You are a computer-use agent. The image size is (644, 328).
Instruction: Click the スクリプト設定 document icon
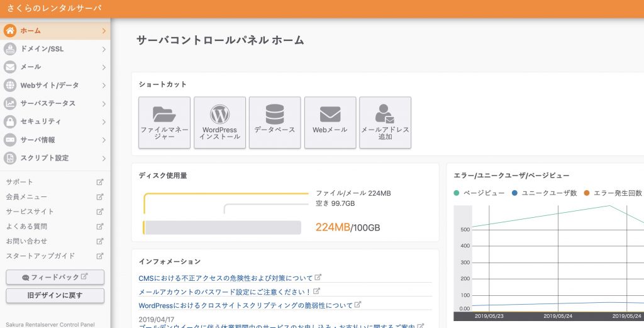(10, 158)
